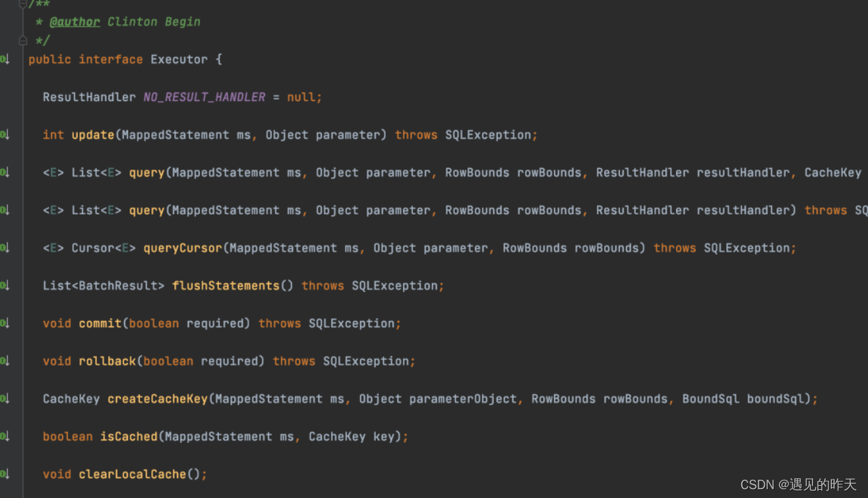Image resolution: width=868 pixels, height=498 pixels.
Task: Click the gutter icon beside createCacheKey method
Action: (x=5, y=399)
